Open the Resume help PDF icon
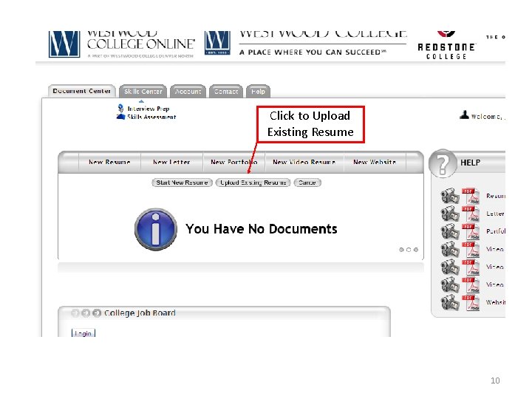Image resolution: width=532 pixels, height=399 pixels. pyautogui.click(x=471, y=196)
